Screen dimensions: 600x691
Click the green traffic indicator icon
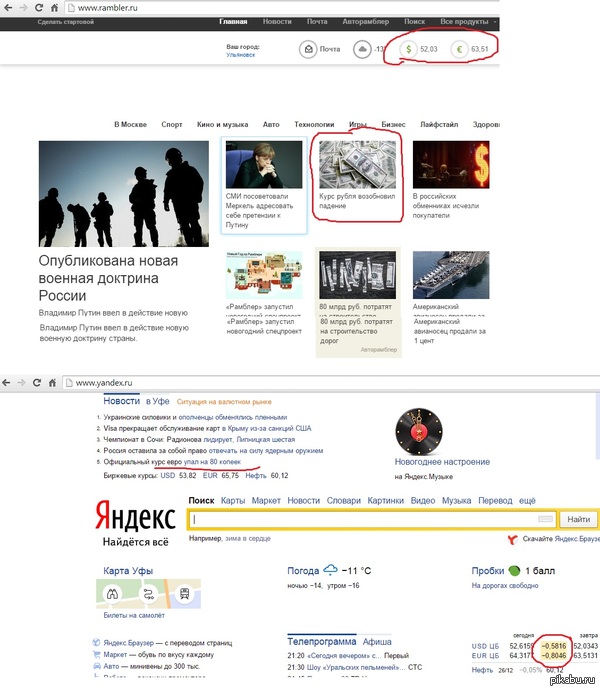pyautogui.click(x=513, y=571)
